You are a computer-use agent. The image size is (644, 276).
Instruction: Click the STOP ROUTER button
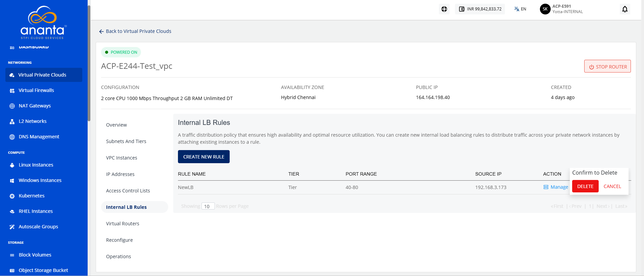pos(607,66)
